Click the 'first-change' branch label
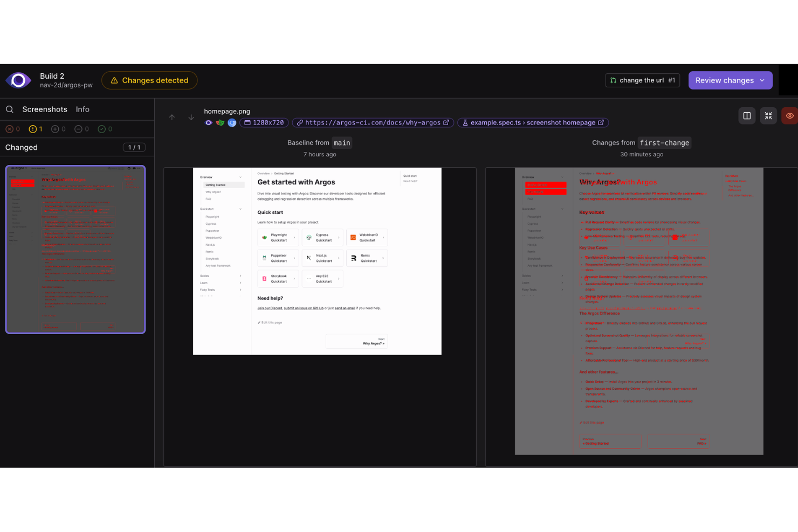The width and height of the screenshot is (798, 532). 664,143
